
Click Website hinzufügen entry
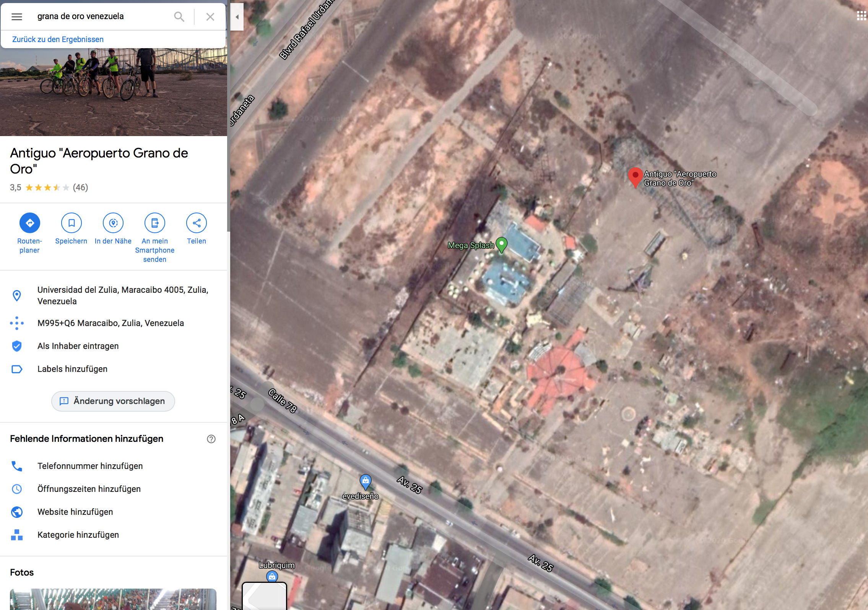[75, 512]
